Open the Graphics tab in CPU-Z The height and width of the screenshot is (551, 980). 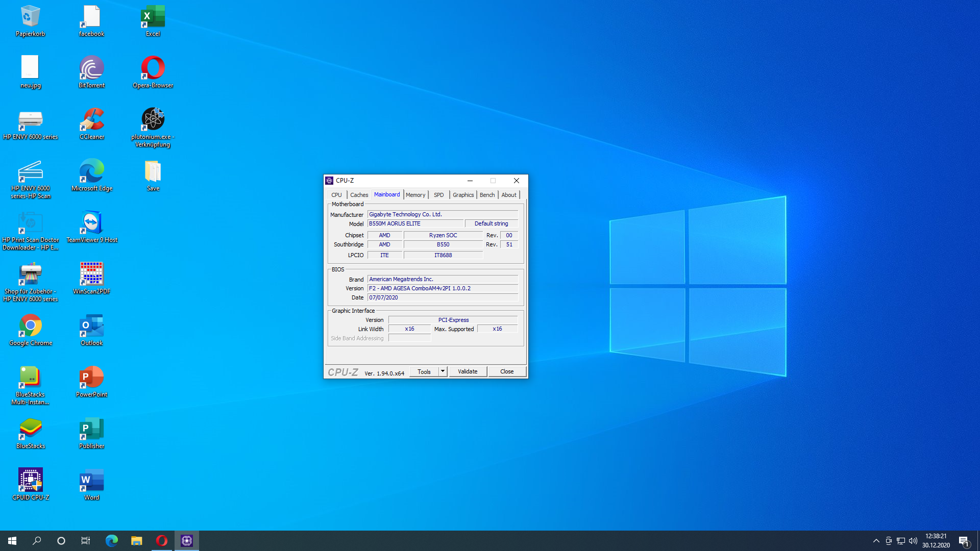[463, 195]
